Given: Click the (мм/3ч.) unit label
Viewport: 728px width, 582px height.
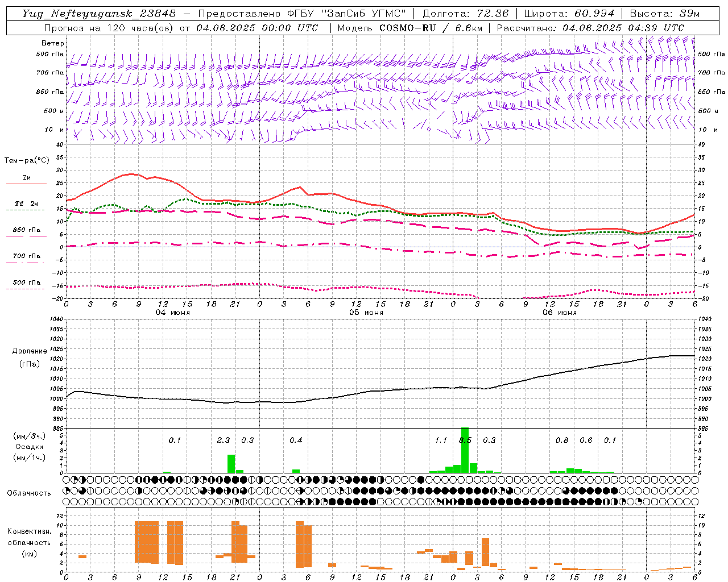Looking at the screenshot, I should [x=30, y=436].
